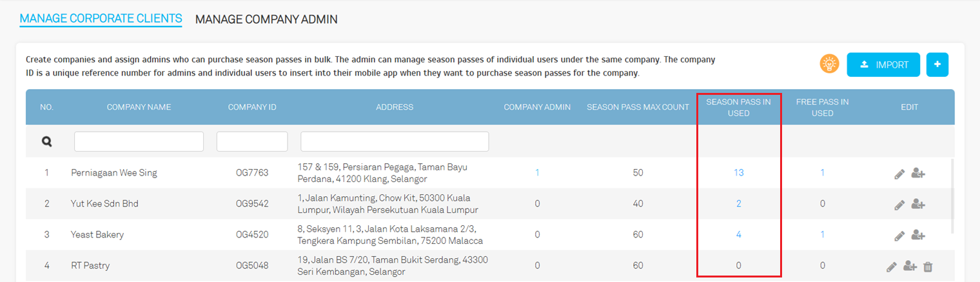Click the search magnifier icon

tap(46, 141)
